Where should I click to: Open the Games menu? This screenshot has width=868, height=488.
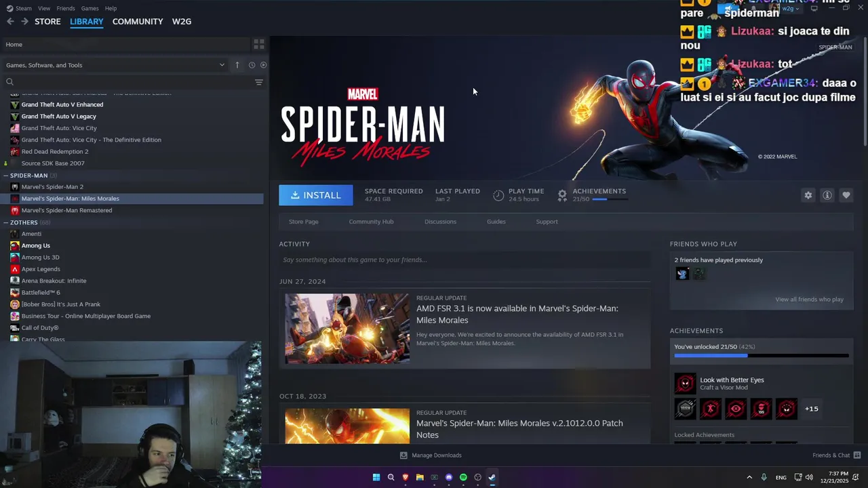(90, 8)
